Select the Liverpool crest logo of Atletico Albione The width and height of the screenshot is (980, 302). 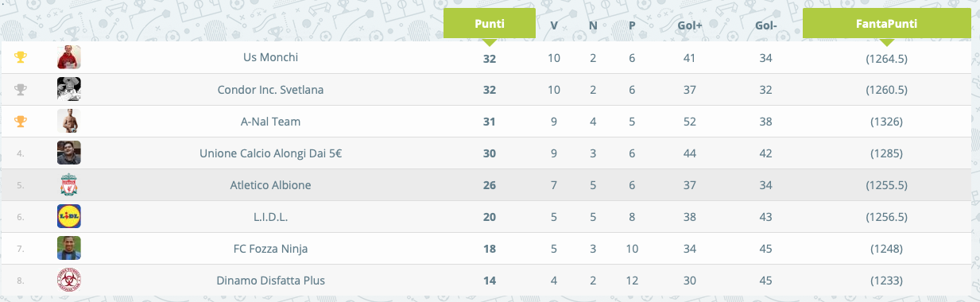click(69, 184)
